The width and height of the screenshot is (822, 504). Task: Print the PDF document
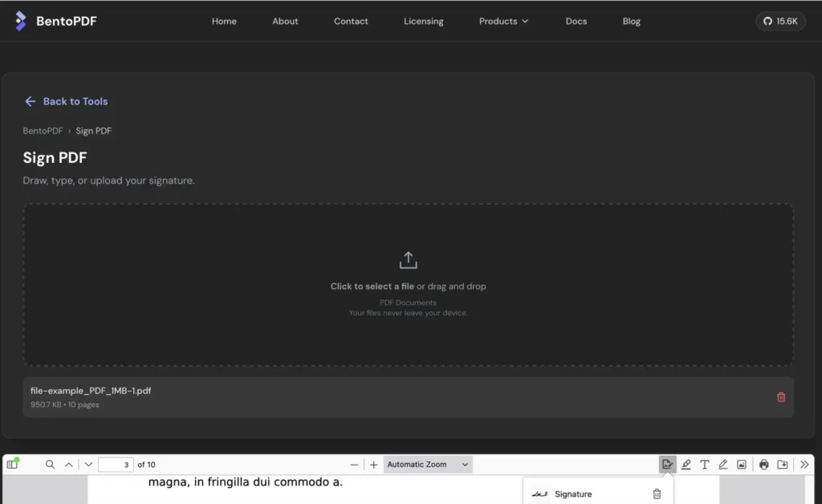(x=764, y=464)
